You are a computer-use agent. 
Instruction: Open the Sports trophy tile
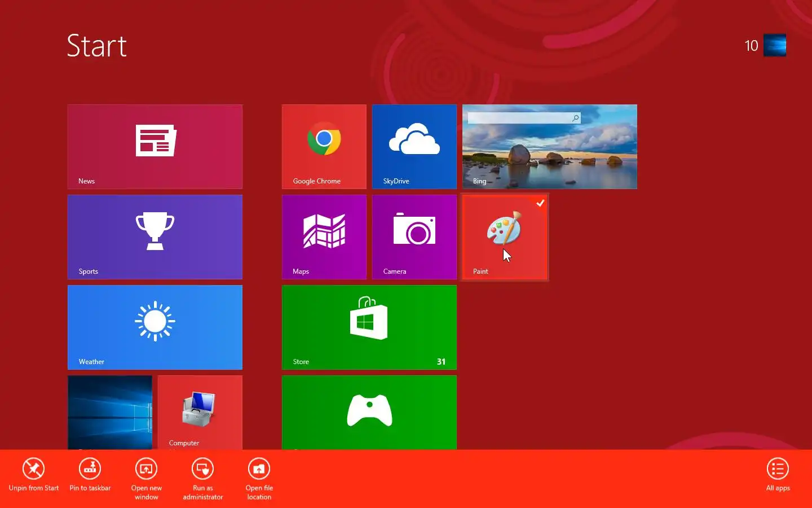155,237
